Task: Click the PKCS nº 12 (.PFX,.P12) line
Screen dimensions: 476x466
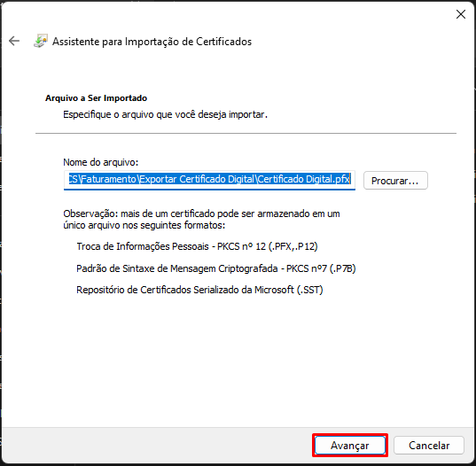Action: (197, 246)
